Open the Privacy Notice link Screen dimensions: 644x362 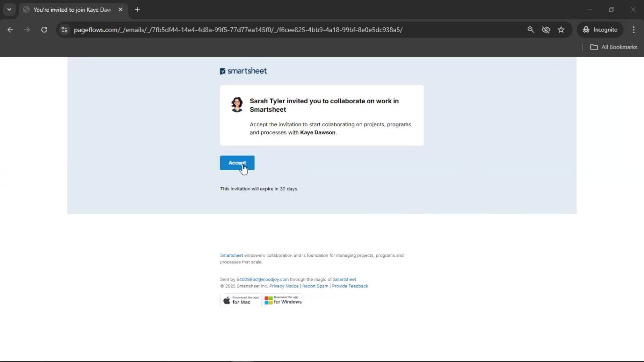click(x=284, y=286)
